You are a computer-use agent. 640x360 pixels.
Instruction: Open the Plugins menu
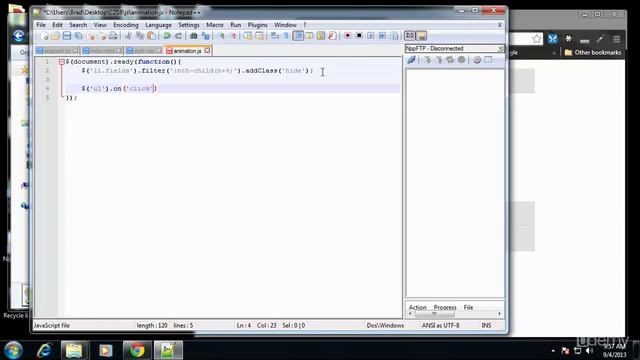[x=258, y=25]
